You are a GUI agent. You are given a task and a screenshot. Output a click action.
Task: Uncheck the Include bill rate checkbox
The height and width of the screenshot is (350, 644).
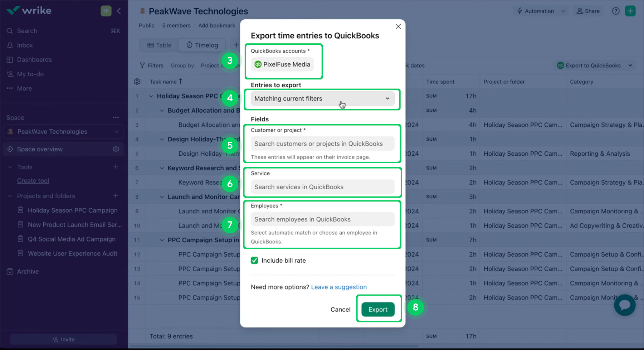254,261
